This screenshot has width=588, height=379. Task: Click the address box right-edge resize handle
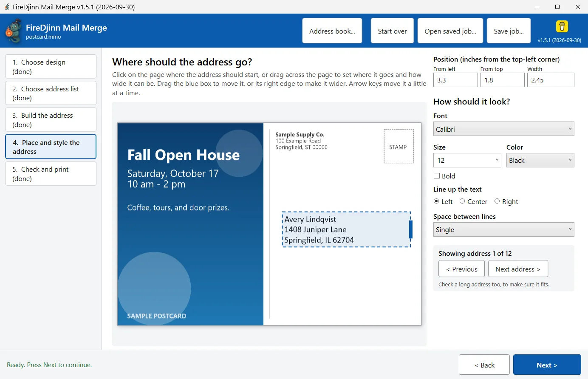[x=411, y=229]
